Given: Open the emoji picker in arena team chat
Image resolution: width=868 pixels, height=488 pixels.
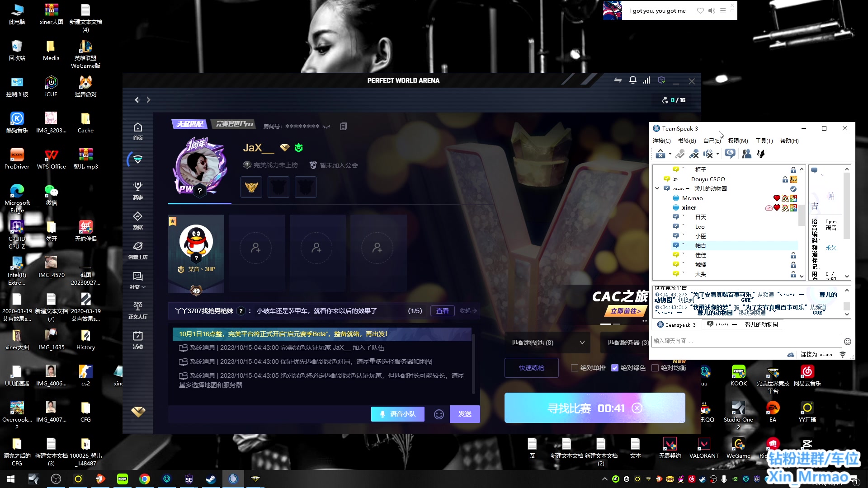Looking at the screenshot, I should [x=439, y=414].
